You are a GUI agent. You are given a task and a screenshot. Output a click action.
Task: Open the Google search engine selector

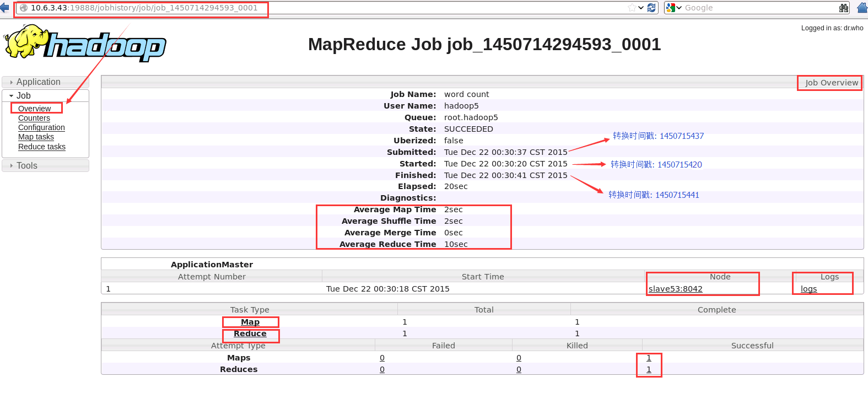coord(673,8)
